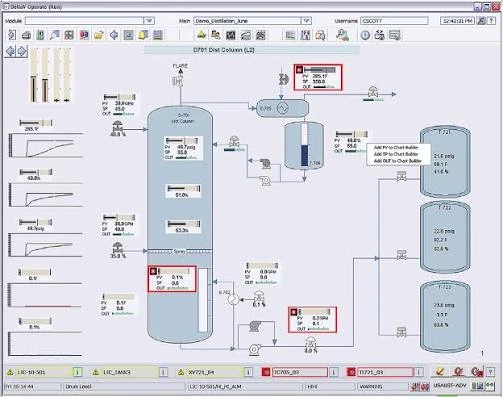Click the yellow notes icon in toolbar
The image size is (503, 397).
[143, 35]
